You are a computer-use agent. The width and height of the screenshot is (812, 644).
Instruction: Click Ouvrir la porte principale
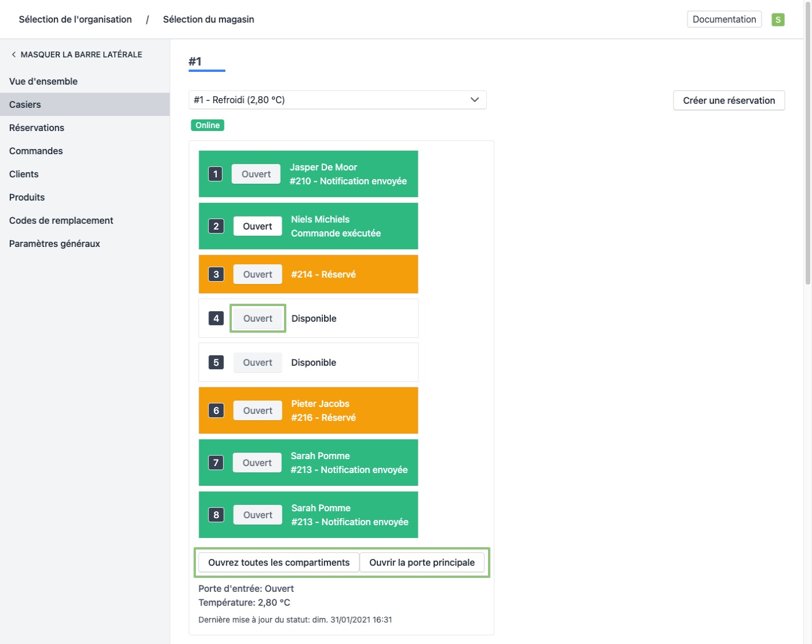click(x=422, y=562)
